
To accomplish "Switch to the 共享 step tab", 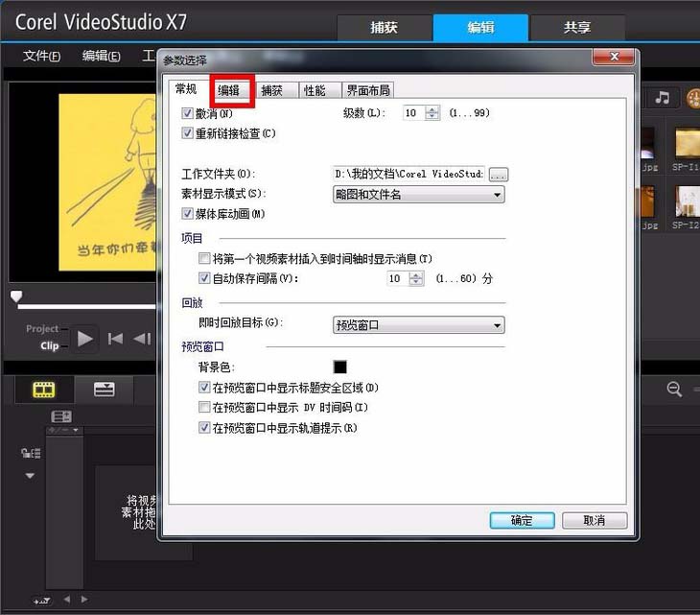I will pos(577,28).
